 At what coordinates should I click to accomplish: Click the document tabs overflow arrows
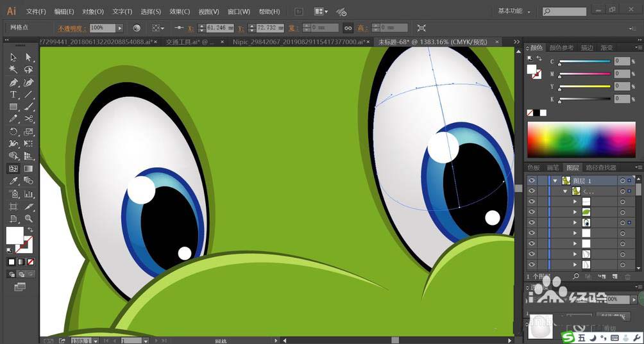pyautogui.click(x=516, y=42)
